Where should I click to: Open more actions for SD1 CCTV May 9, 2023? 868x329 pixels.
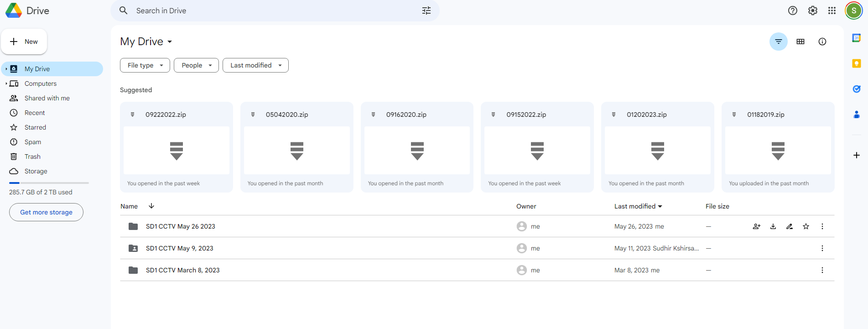[822, 248]
